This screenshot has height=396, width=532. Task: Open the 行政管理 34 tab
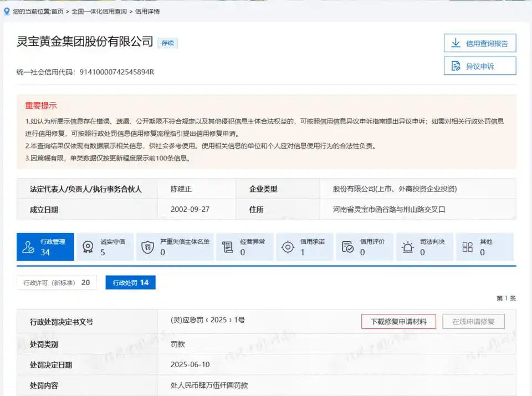(45, 247)
